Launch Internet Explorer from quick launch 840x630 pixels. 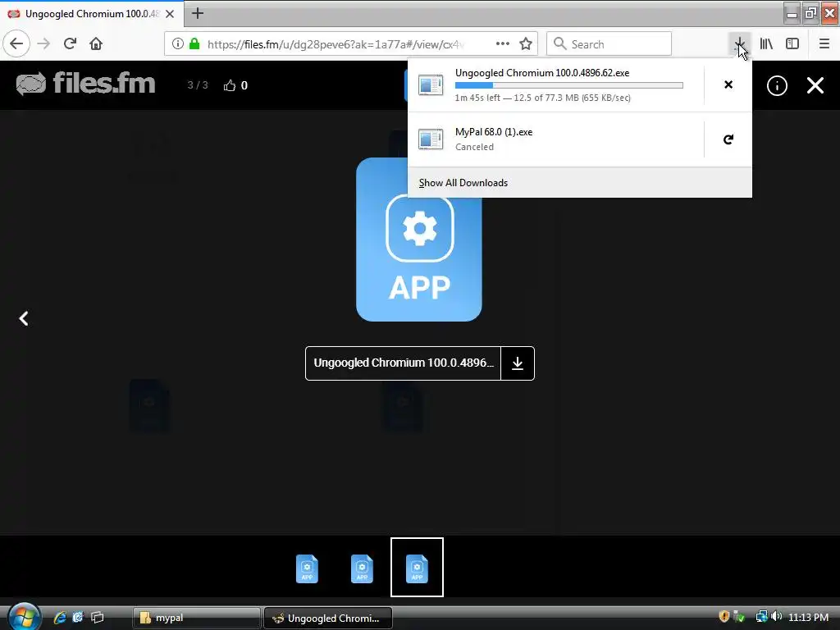click(59, 618)
